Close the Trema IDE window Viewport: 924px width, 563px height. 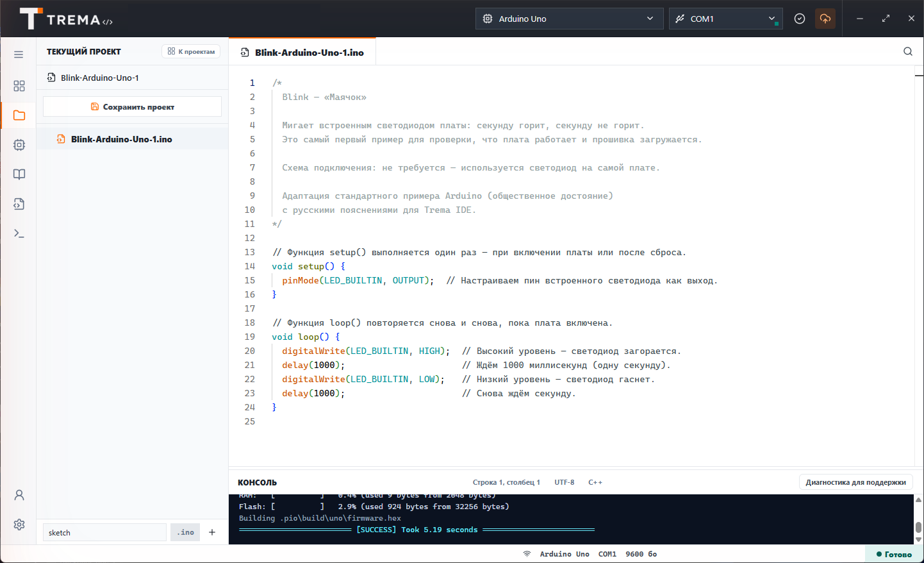[x=911, y=19]
